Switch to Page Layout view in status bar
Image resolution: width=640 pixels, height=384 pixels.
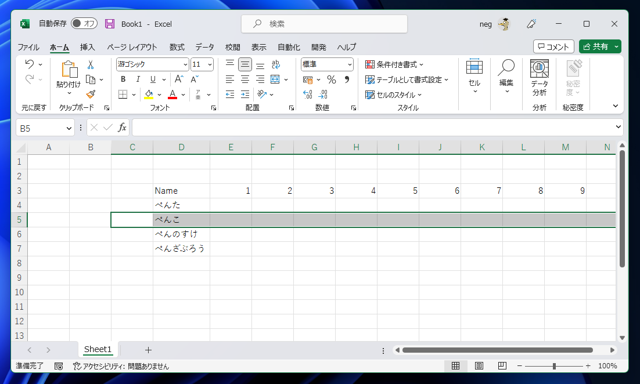479,366
